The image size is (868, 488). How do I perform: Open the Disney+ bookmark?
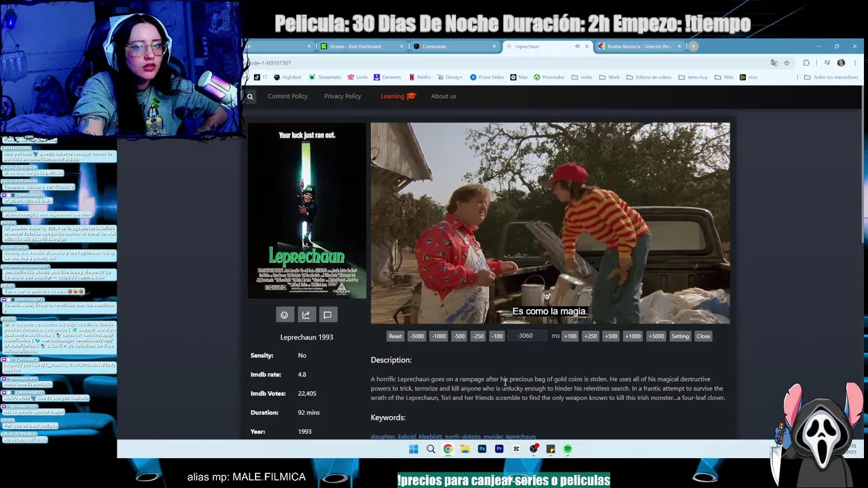pyautogui.click(x=450, y=77)
